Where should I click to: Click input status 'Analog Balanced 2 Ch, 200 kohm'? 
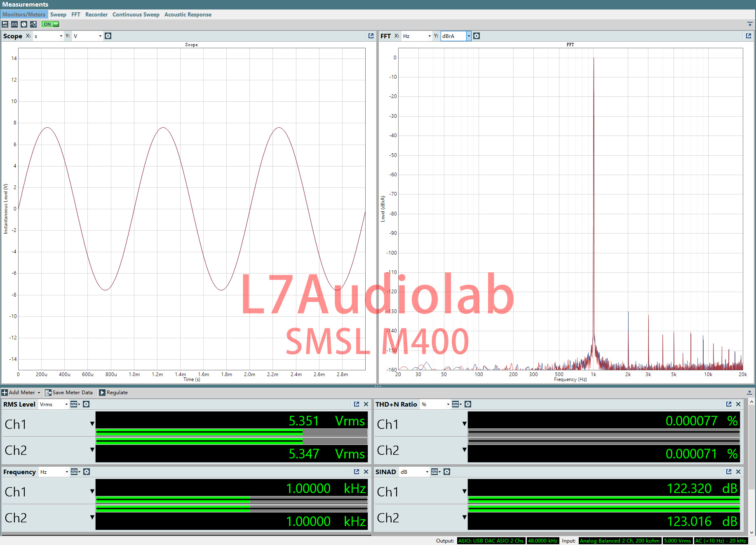tap(620, 541)
